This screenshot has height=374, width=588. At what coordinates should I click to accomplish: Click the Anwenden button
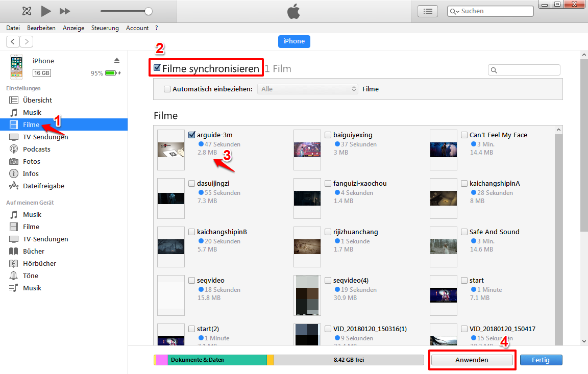point(472,360)
